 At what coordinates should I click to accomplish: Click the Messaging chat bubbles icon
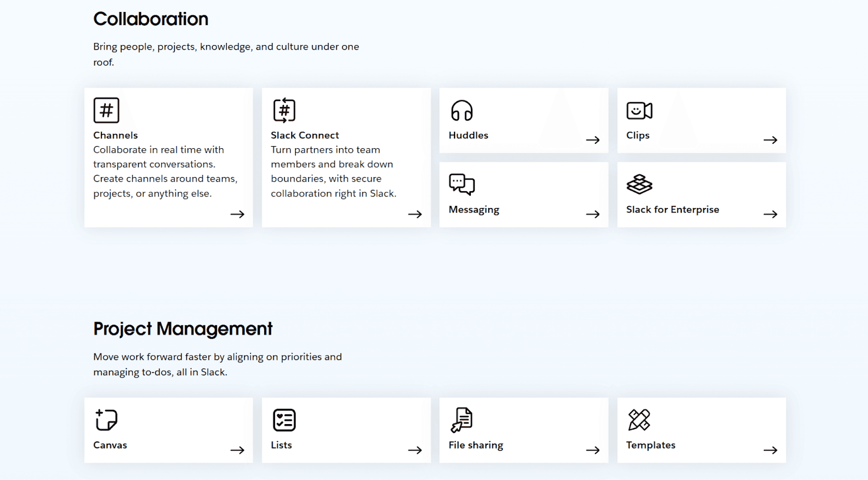[462, 185]
